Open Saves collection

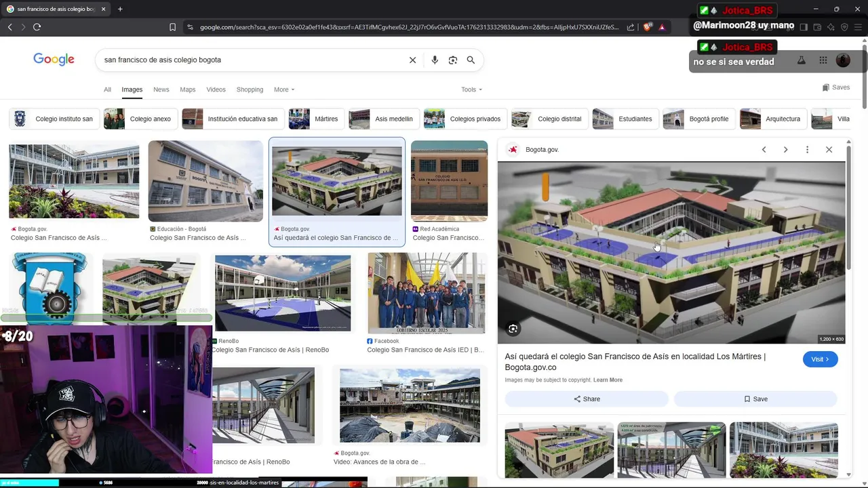(x=835, y=87)
